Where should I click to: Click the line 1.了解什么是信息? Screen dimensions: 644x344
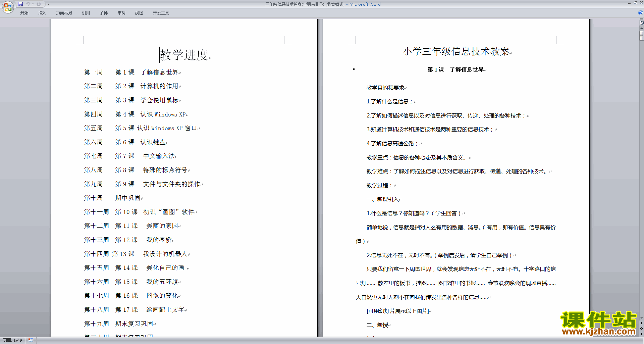pos(389,102)
